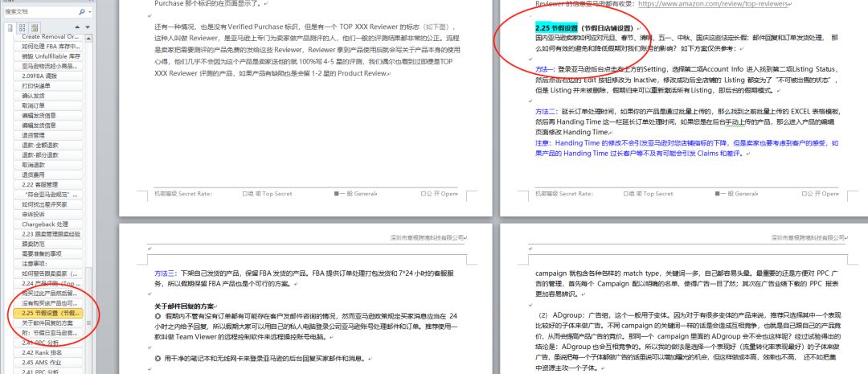Click the blue 注意: Handing Time note

(x=687, y=148)
